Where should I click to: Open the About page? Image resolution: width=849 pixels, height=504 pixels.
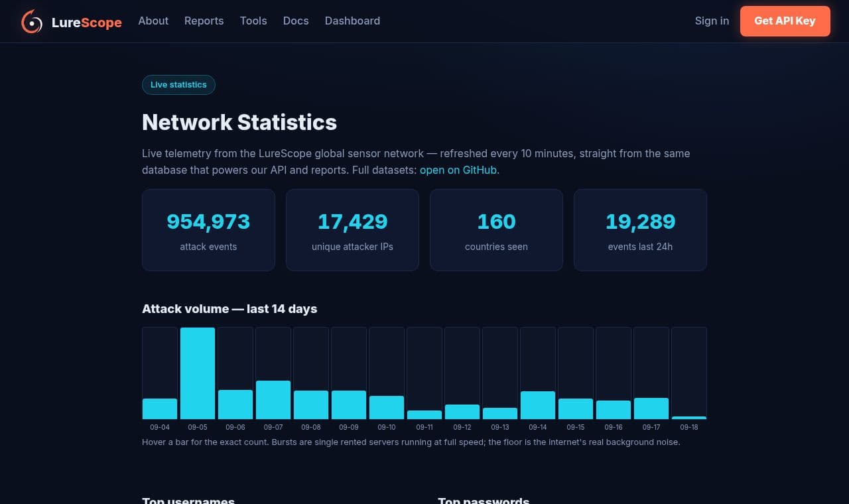point(153,21)
